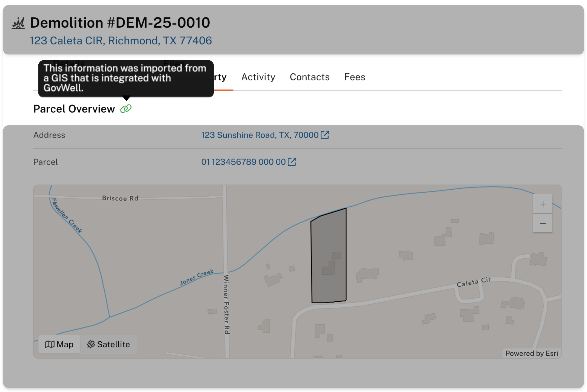Click the Powered by Esri attribution
The height and width of the screenshot is (392, 587).
(x=531, y=353)
